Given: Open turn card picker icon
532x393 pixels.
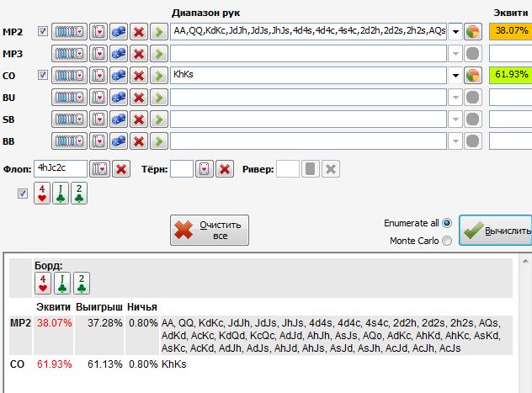Looking at the screenshot, I should (x=205, y=169).
